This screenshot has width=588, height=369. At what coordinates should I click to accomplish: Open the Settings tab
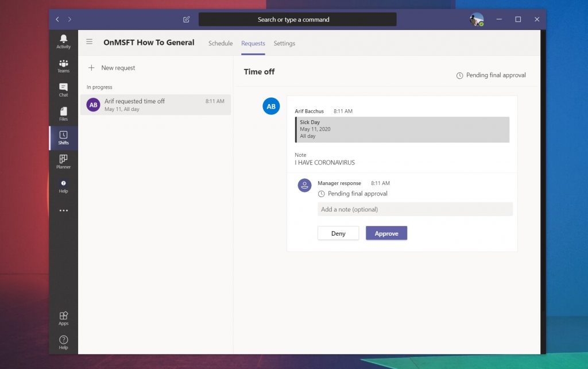(284, 43)
